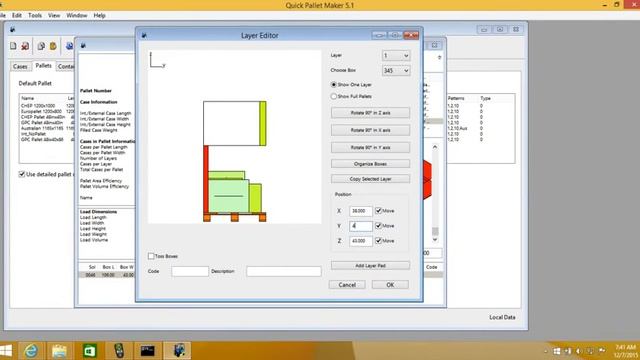640x360 pixels.
Task: Open the Layer dropdown
Action: pyautogui.click(x=396, y=56)
